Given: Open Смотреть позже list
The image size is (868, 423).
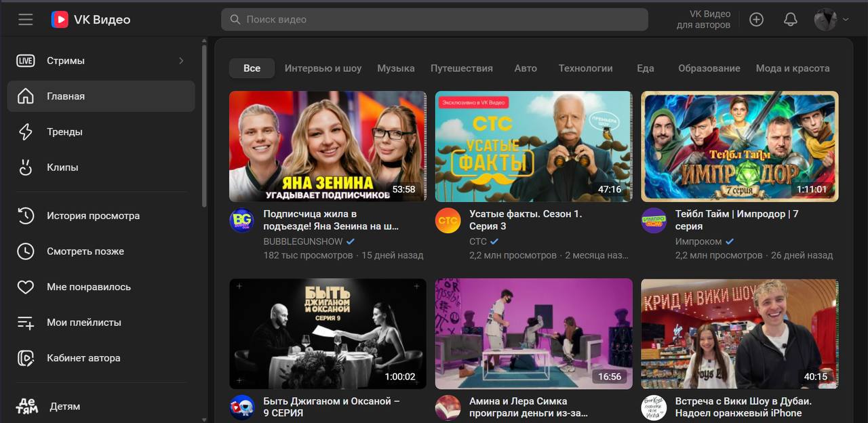Looking at the screenshot, I should click(101, 251).
